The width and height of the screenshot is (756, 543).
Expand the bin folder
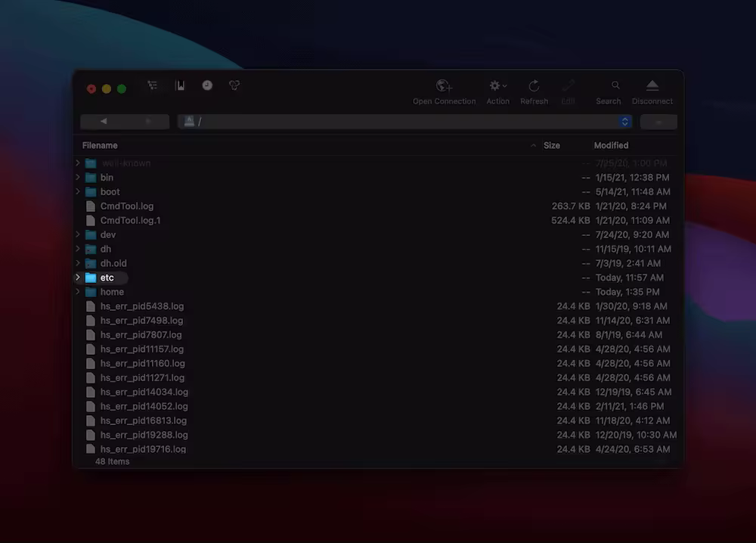[x=78, y=178]
